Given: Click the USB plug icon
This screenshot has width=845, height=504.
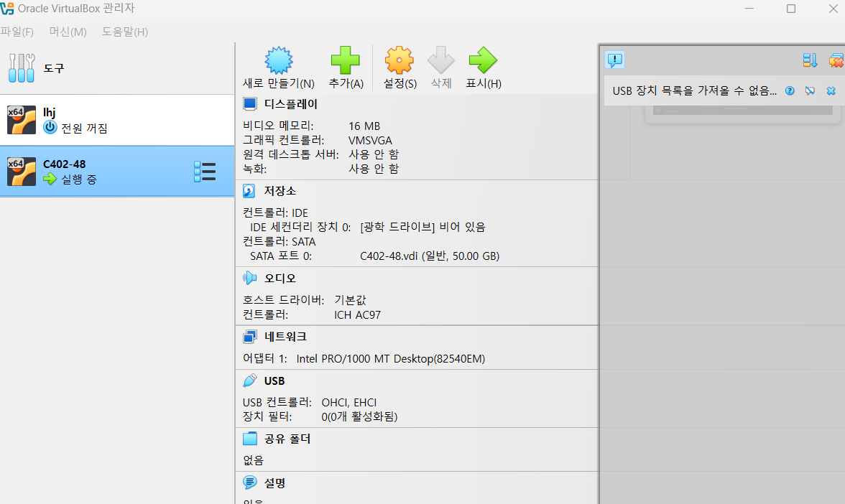Looking at the screenshot, I should (x=249, y=381).
